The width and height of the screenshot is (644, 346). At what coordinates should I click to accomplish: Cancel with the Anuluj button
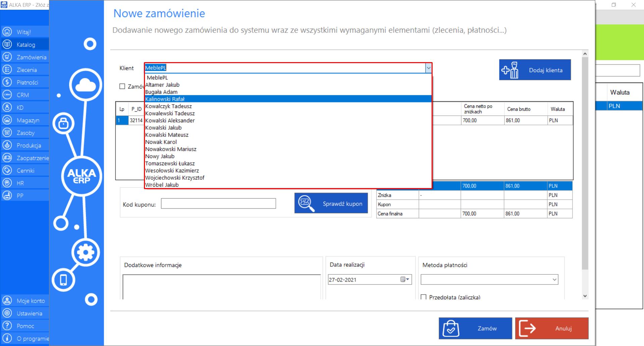point(552,328)
